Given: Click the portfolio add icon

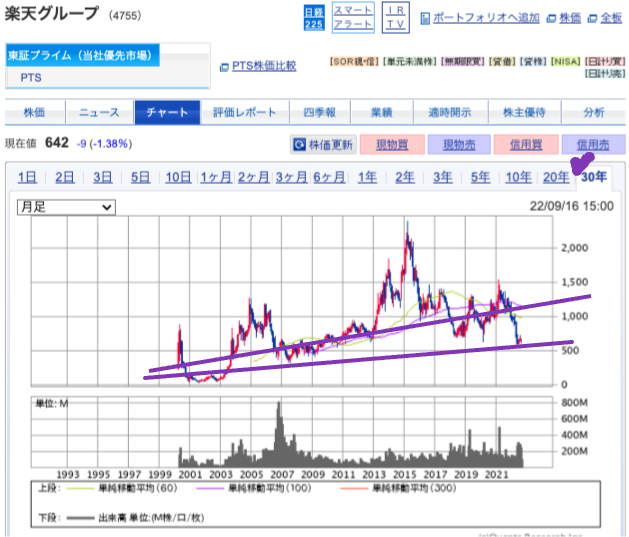Looking at the screenshot, I should tap(425, 18).
